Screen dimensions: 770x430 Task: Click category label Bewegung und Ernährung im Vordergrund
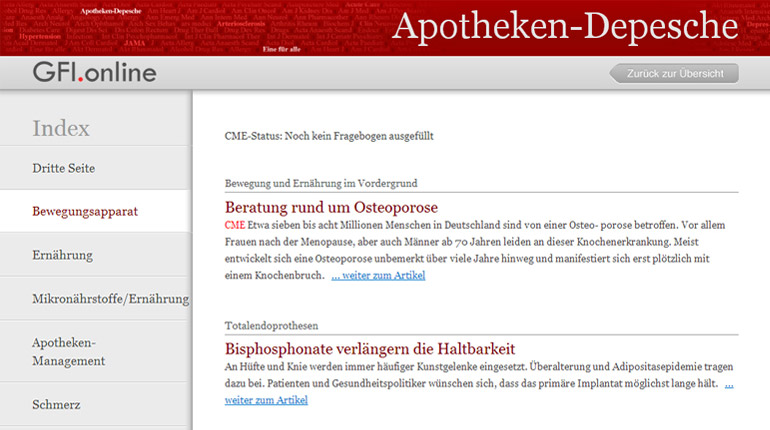click(321, 184)
